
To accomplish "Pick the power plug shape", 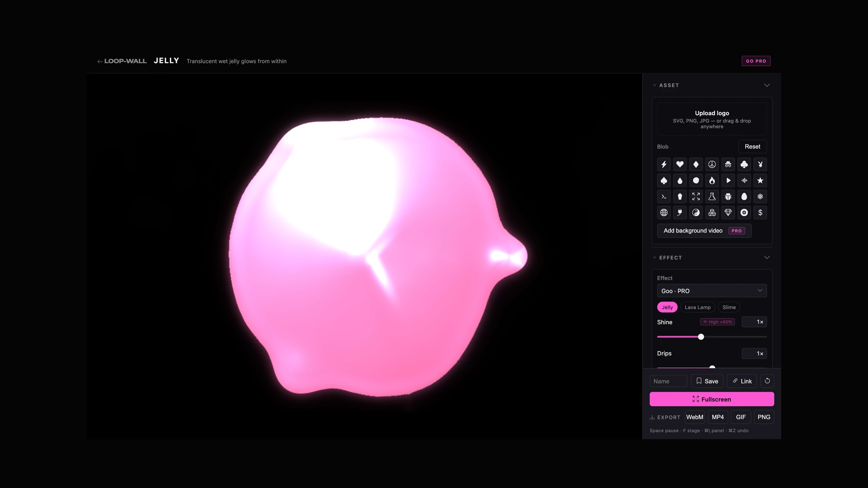I will 680,213.
